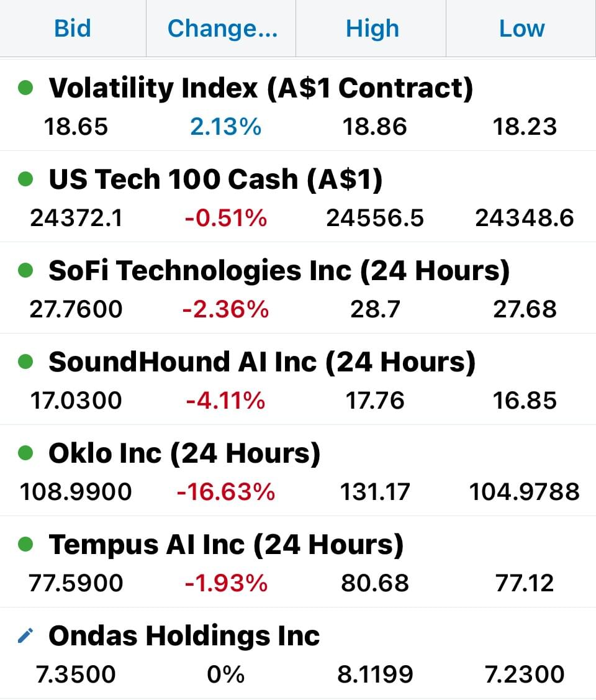Open Tempus AI Inc (24 Hours)

[x=298, y=561]
